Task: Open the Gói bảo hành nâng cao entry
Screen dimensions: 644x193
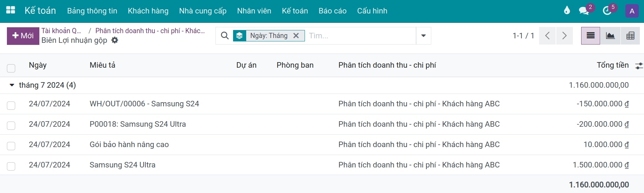Action: [129, 145]
